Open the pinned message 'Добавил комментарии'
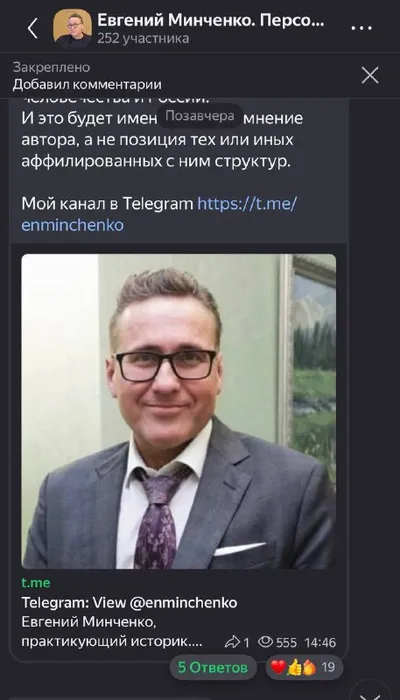The image size is (400, 700). coord(87,84)
